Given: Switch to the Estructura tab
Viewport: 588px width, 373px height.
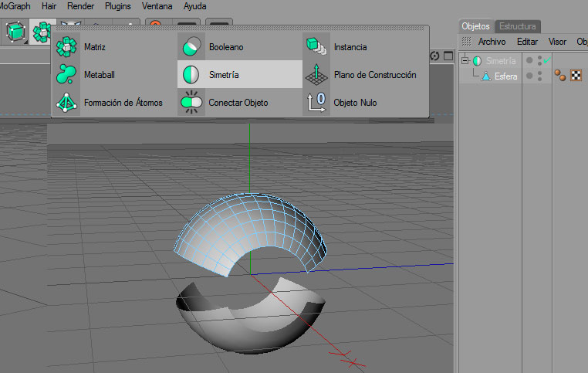Looking at the screenshot, I should pyautogui.click(x=518, y=26).
